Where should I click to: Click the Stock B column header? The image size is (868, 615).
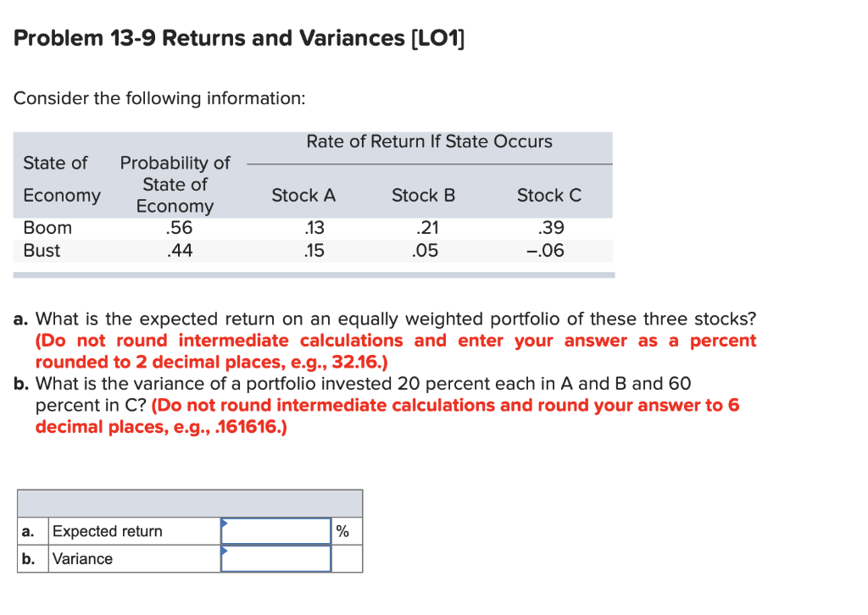pos(423,196)
